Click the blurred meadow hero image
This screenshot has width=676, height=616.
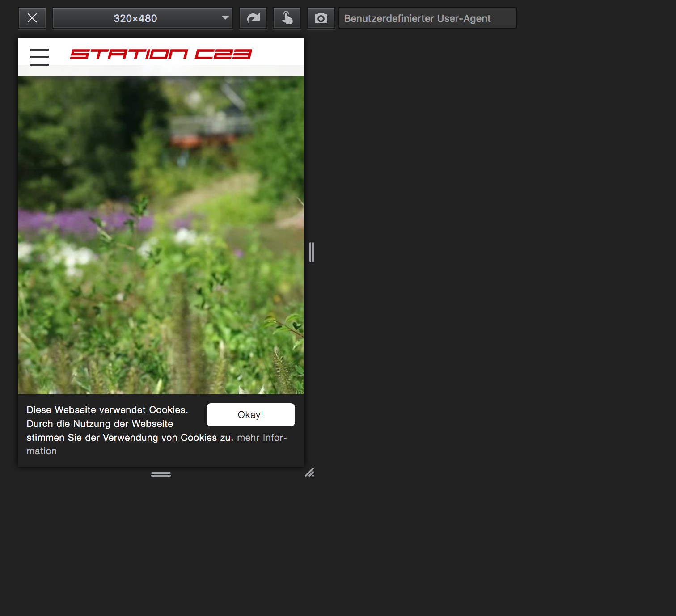(x=161, y=235)
